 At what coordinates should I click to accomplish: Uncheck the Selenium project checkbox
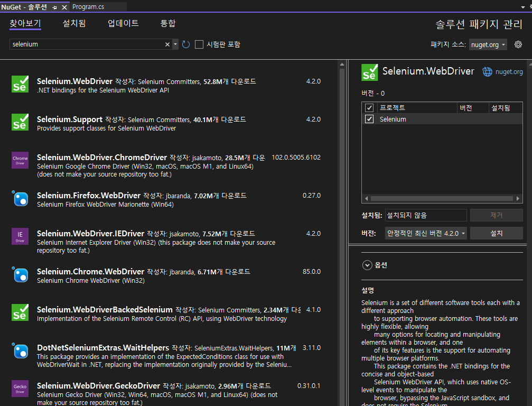(369, 119)
